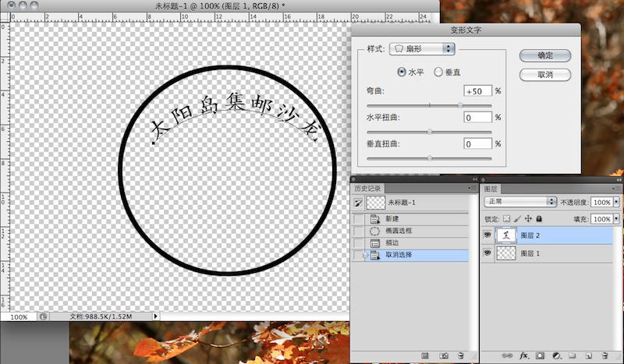This screenshot has width=624, height=364.
Task: Click the 取消 button in warp dialog
Action: click(545, 75)
